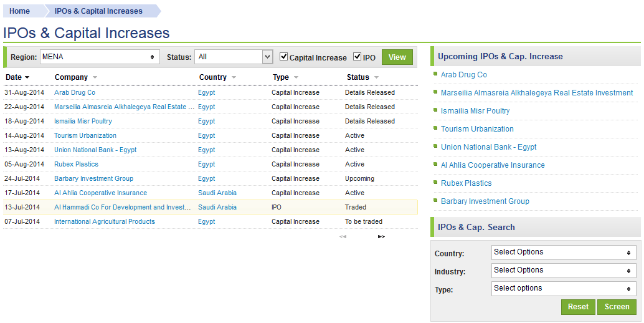Click Saudi Arabia for Al Hammadi row
644x323 pixels.
click(x=217, y=208)
